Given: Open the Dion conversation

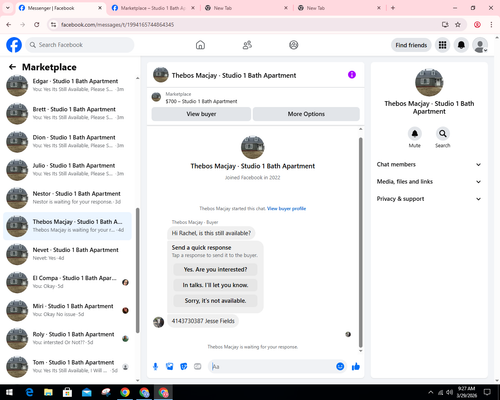Looking at the screenshot, I should coord(68,141).
